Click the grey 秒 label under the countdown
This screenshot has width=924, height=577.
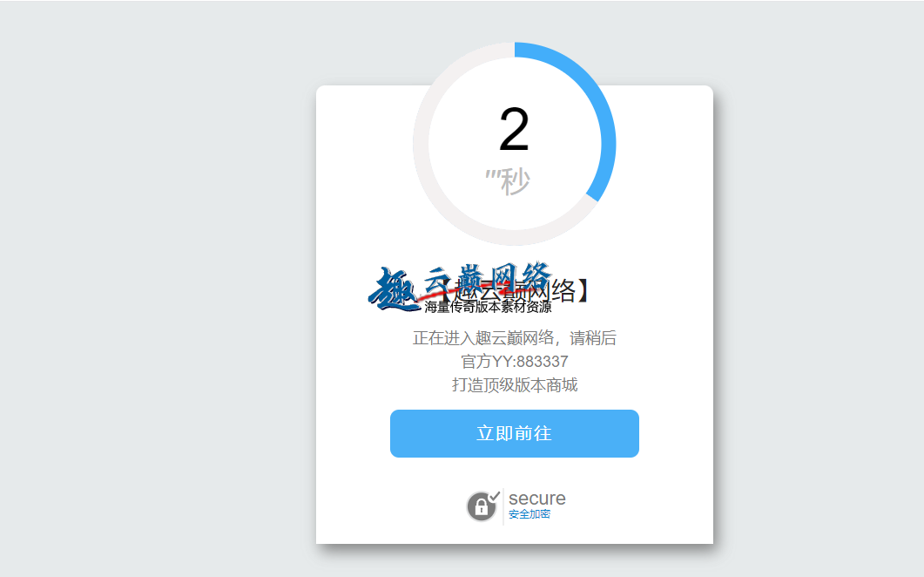coord(515,181)
